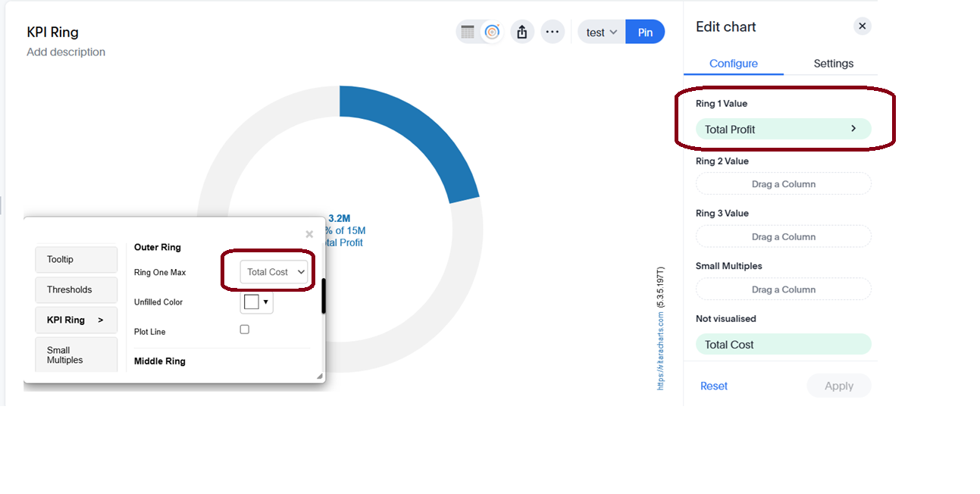Open the Ring One Max dropdown
980x494 pixels.
(274, 272)
